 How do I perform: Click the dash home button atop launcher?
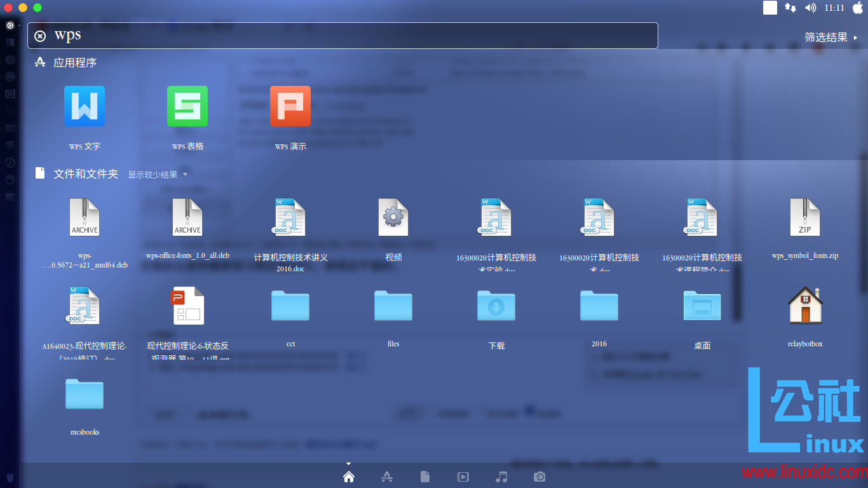pyautogui.click(x=10, y=25)
